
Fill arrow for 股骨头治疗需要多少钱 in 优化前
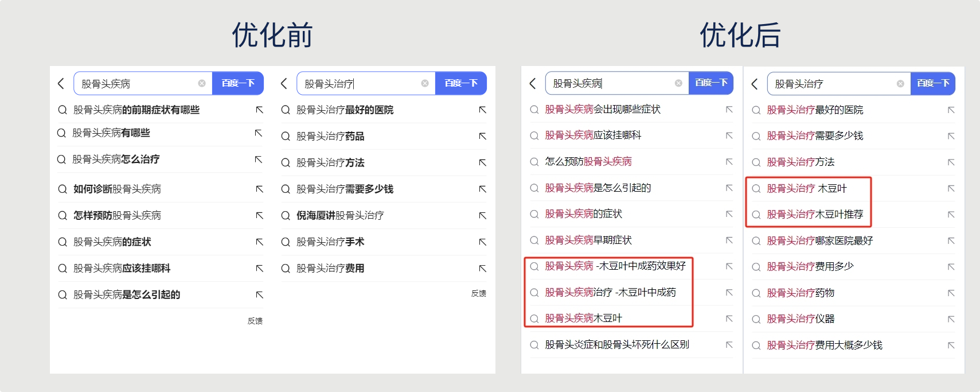483,189
